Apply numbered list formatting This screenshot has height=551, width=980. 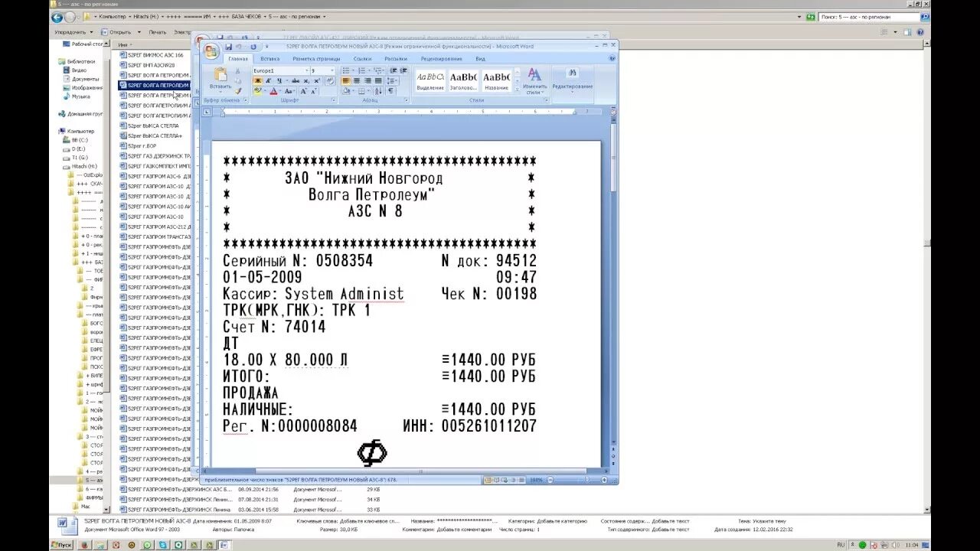click(x=361, y=70)
